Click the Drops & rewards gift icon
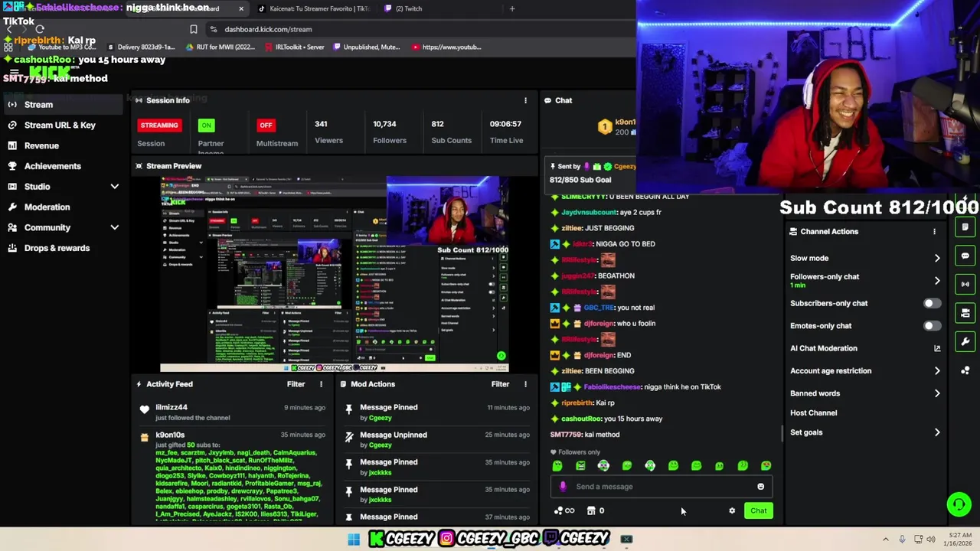This screenshot has width=980, height=551. (12, 248)
